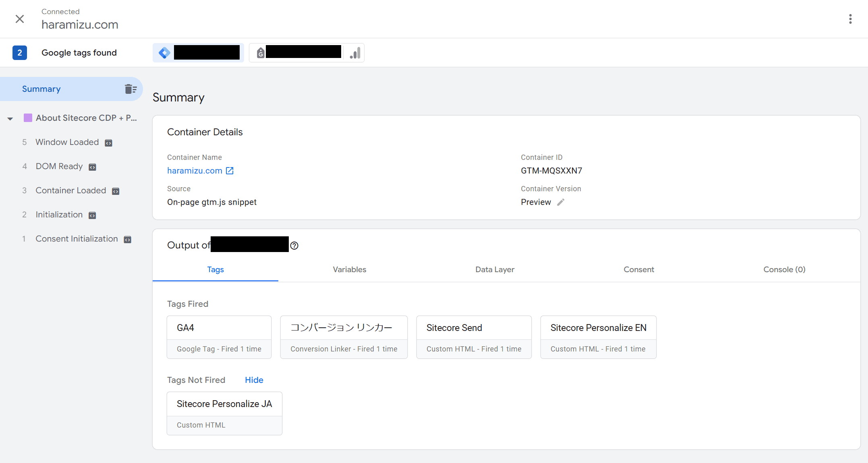Click the code icon beside Consent Initialization
Screen dimensions: 868x463
pyautogui.click(x=127, y=240)
